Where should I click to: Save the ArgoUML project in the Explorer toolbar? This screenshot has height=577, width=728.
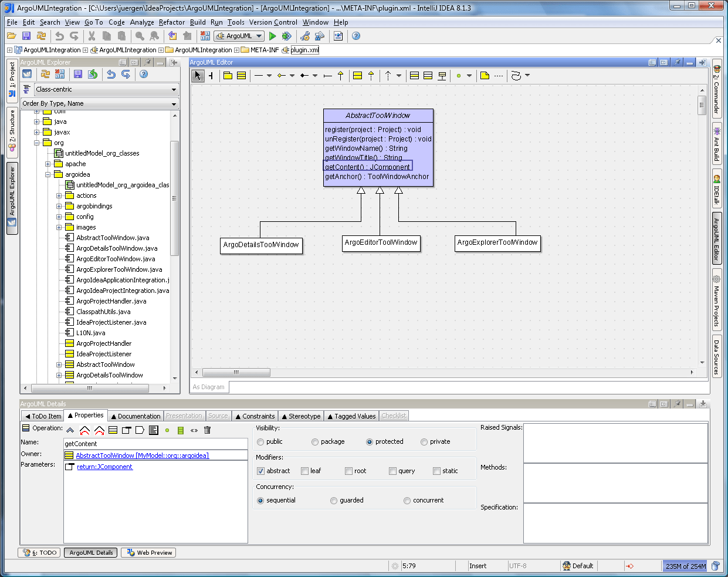click(x=78, y=73)
